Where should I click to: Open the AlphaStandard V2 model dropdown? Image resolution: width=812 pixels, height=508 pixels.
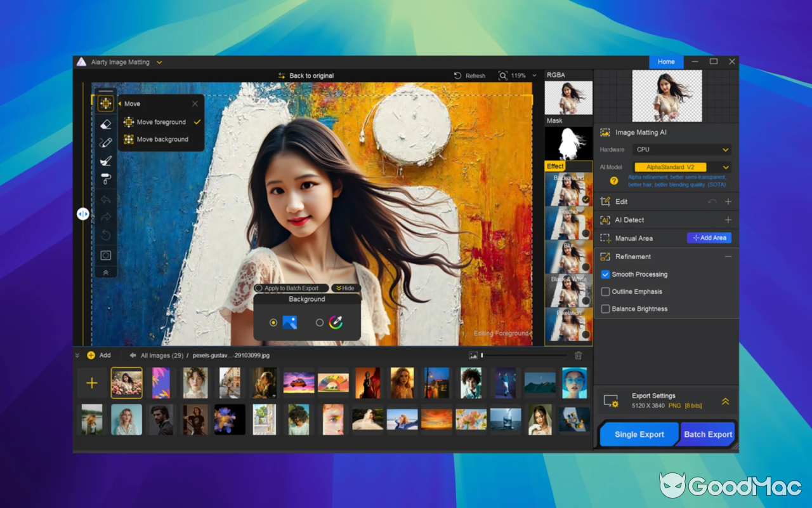pyautogui.click(x=681, y=167)
